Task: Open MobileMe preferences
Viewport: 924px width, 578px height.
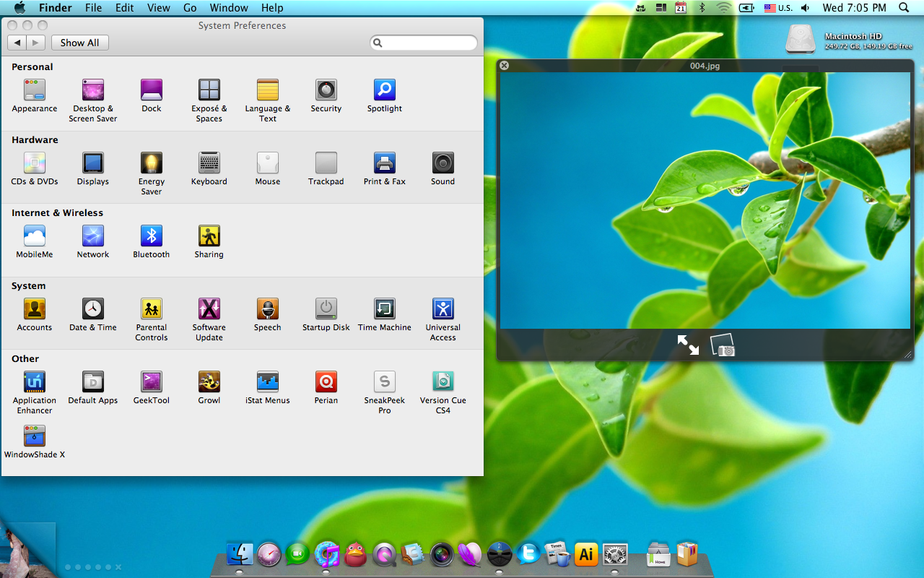Action: (34, 241)
